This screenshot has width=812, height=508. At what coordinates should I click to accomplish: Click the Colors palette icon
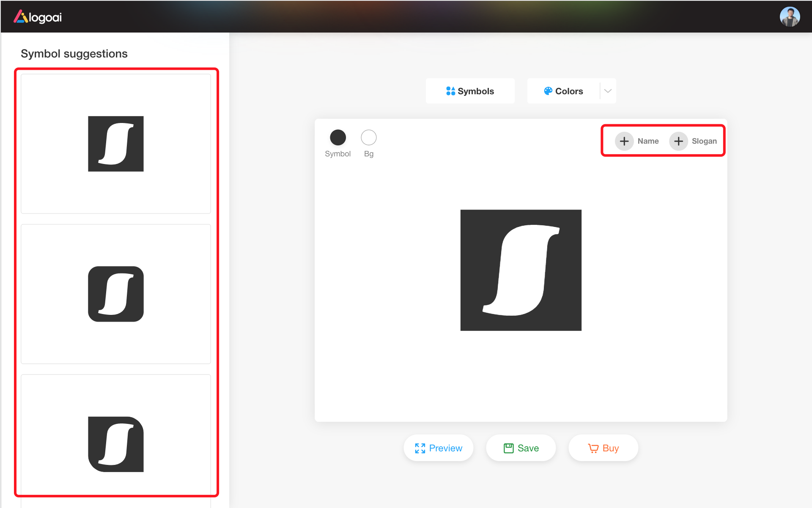(x=548, y=91)
